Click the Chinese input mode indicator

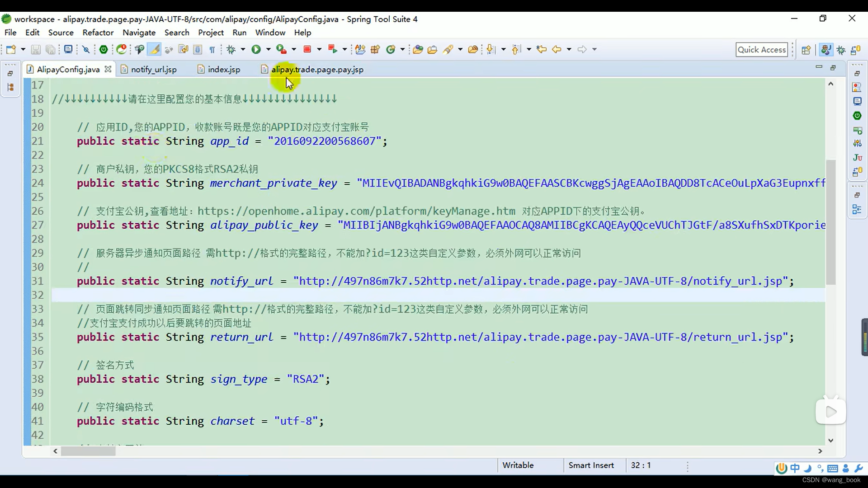tap(795, 469)
